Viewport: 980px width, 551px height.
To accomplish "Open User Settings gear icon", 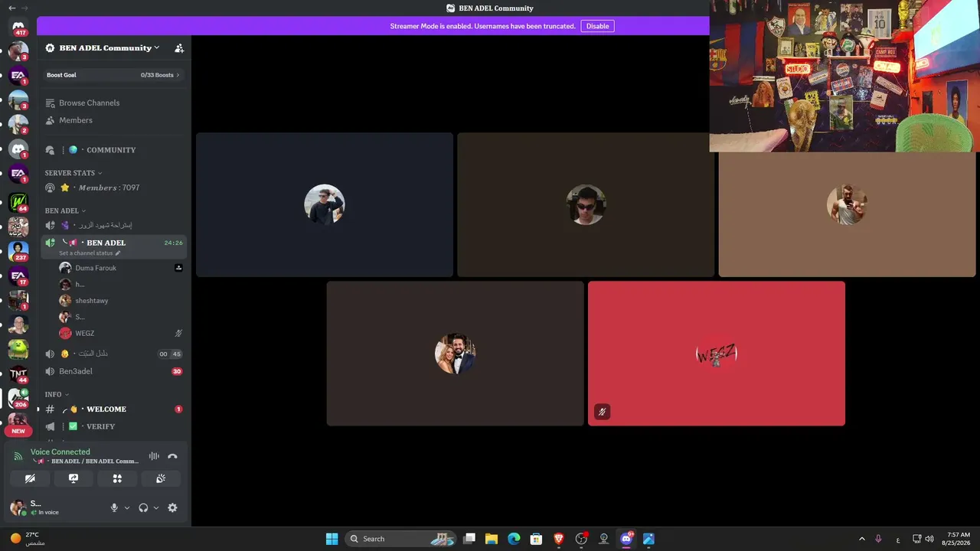I will pos(172,507).
